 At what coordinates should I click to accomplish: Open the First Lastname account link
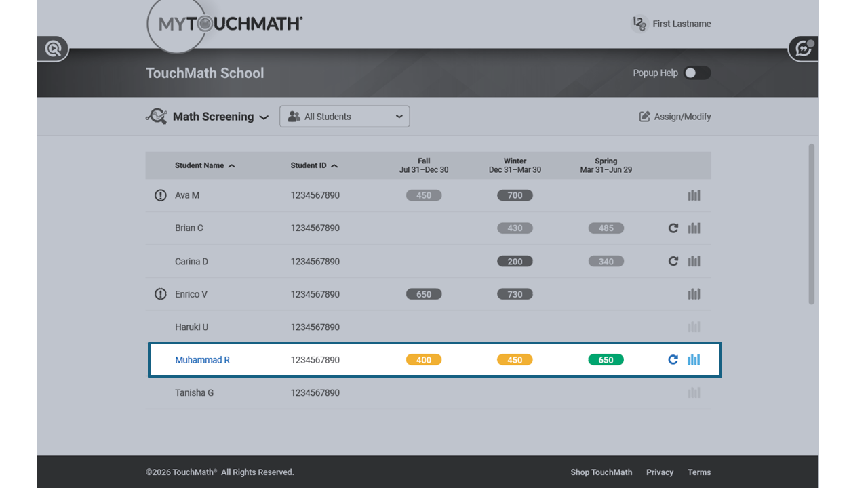[x=682, y=24]
